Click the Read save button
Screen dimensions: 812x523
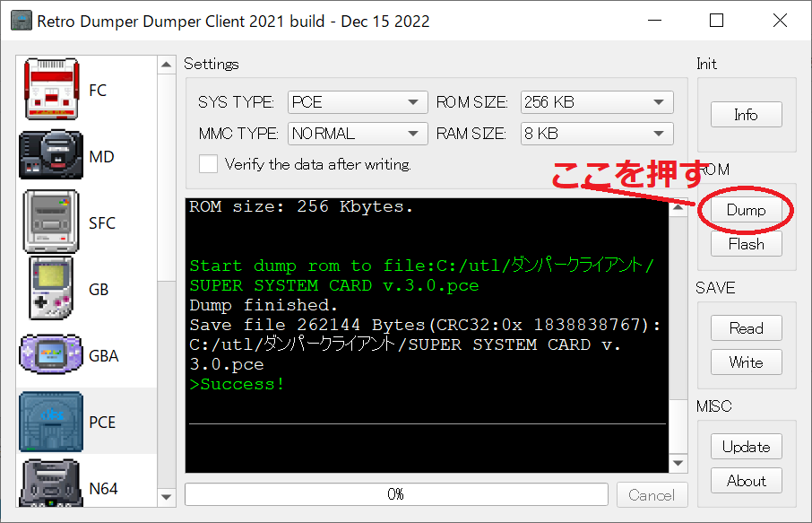(747, 328)
